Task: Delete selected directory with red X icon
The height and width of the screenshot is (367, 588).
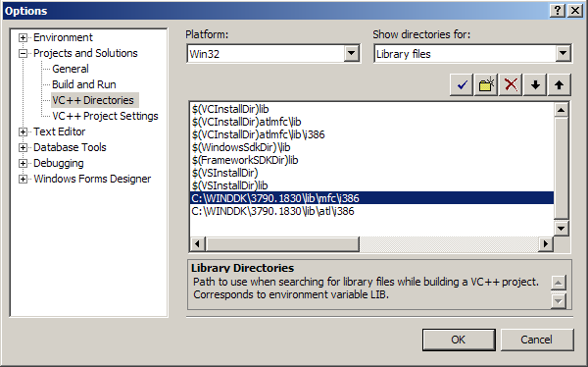Action: [x=511, y=85]
